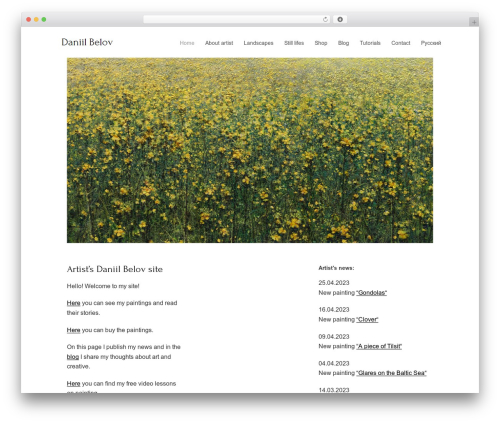Open the Shop menu item
The height and width of the screenshot is (423, 500).
click(321, 43)
